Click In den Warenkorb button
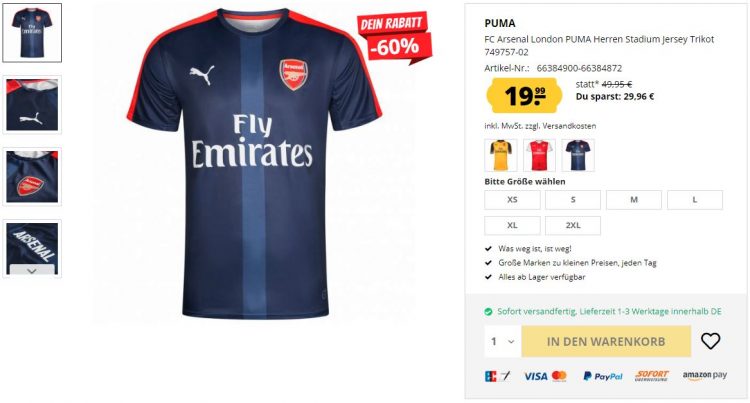This screenshot has width=750, height=403. click(x=606, y=341)
